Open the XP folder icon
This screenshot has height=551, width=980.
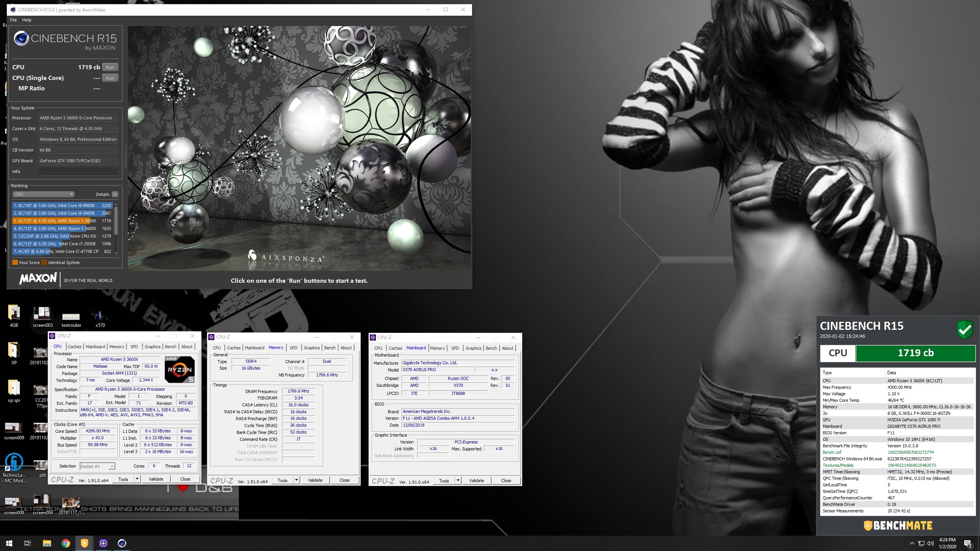point(14,353)
